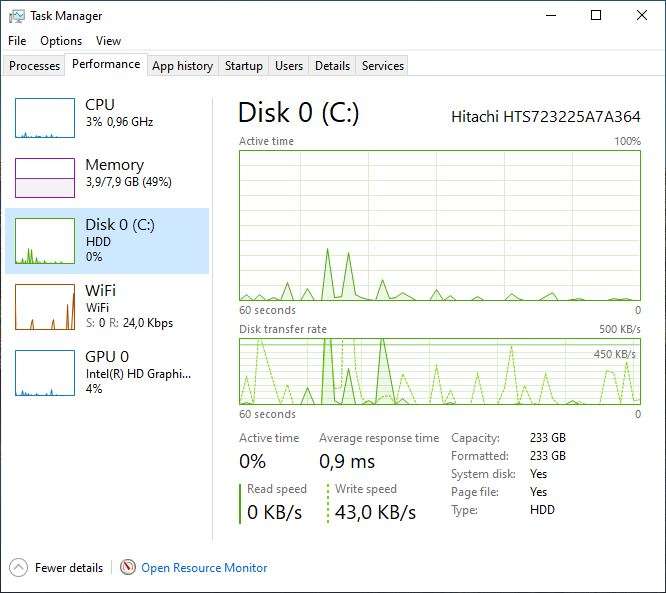Screen dimensions: 666x593
Task: Go to the Startup tab
Action: pyautogui.click(x=244, y=66)
